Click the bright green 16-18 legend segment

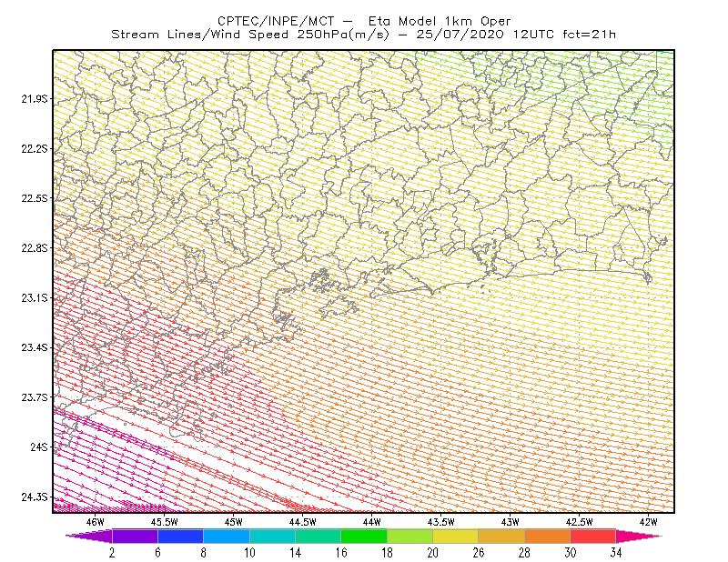point(364,536)
